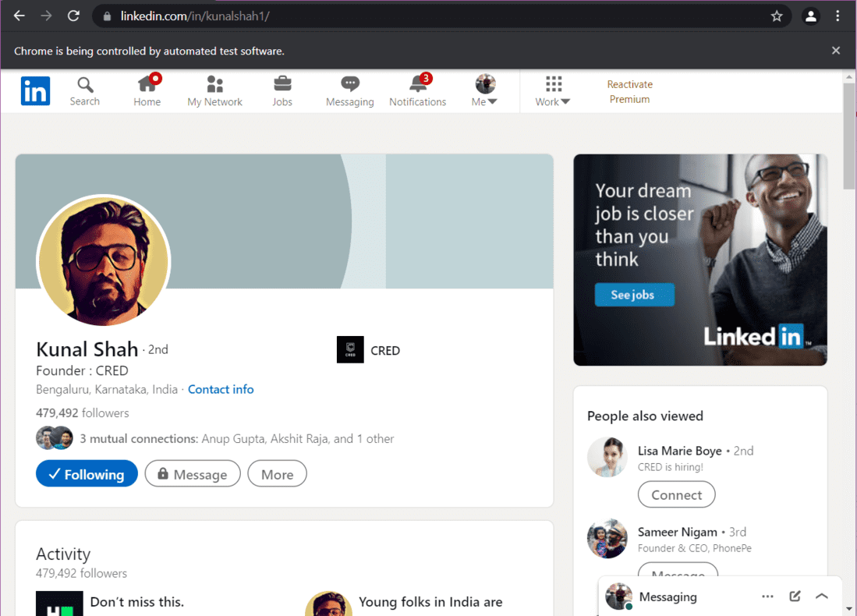The height and width of the screenshot is (616, 857).
Task: Expand the Messaging overlay chevron
Action: (822, 597)
